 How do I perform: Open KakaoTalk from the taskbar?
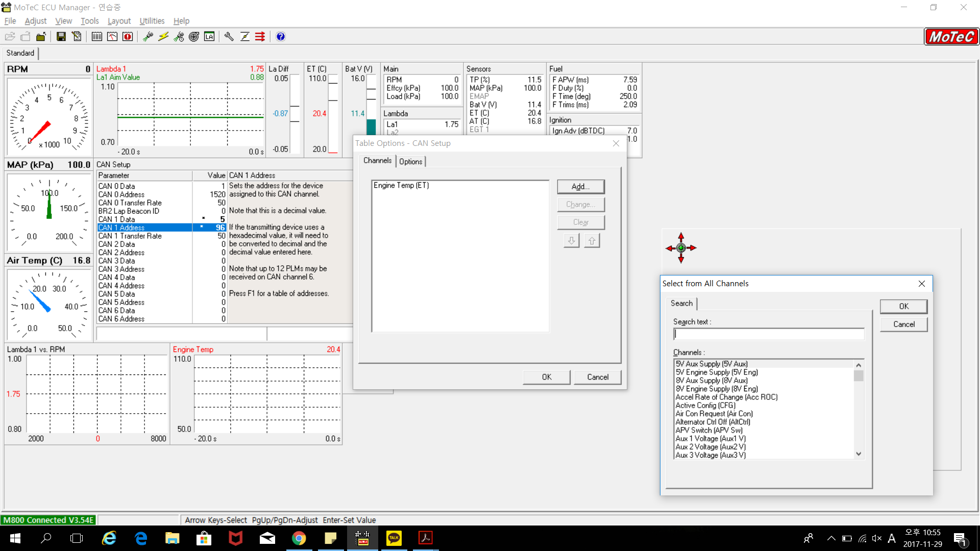click(394, 538)
